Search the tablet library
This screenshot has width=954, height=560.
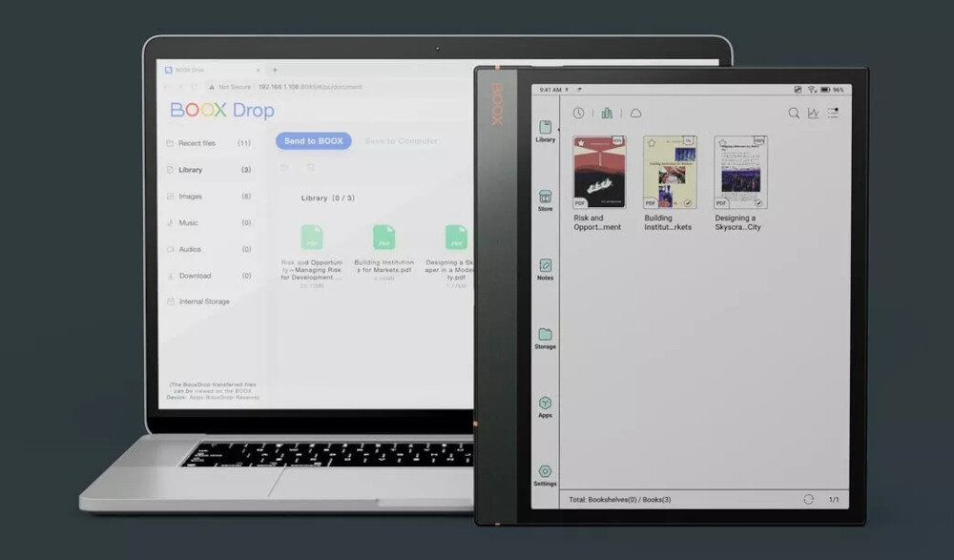point(794,114)
